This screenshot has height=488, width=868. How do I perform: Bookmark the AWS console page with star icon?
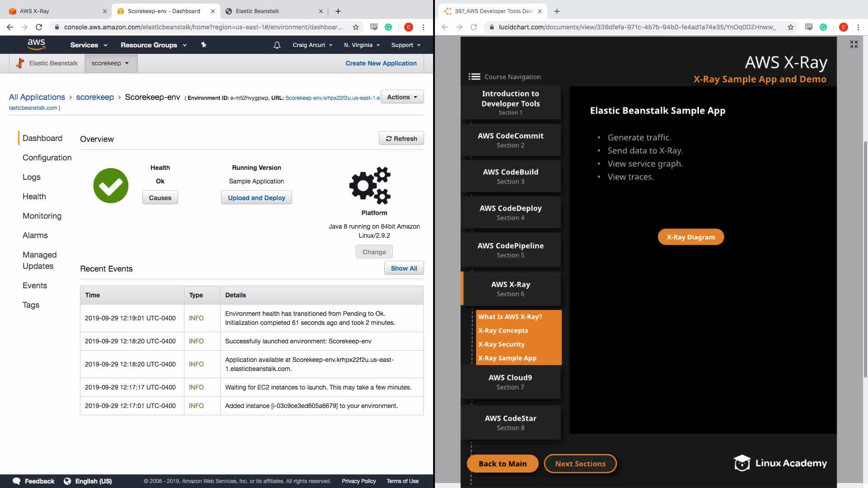[x=356, y=27]
